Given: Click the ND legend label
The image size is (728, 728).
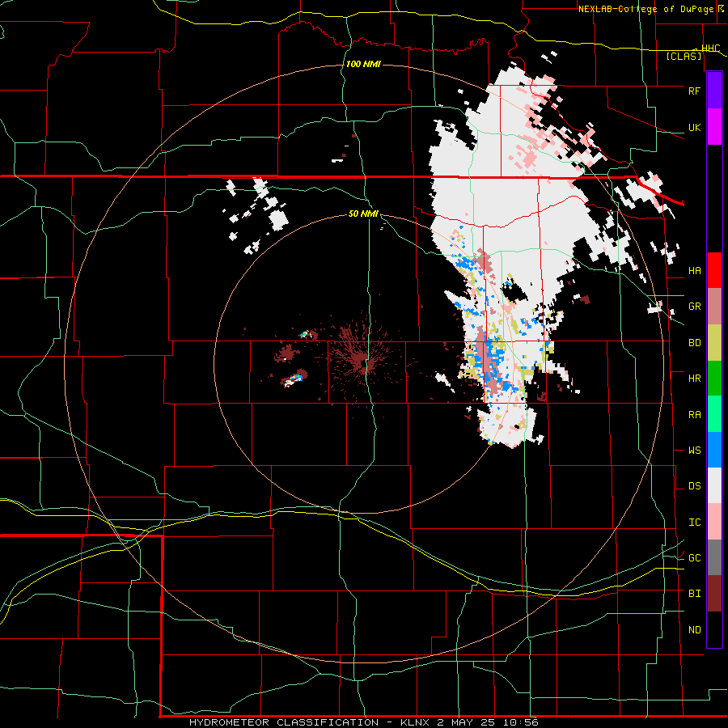Looking at the screenshot, I should click(x=694, y=630).
